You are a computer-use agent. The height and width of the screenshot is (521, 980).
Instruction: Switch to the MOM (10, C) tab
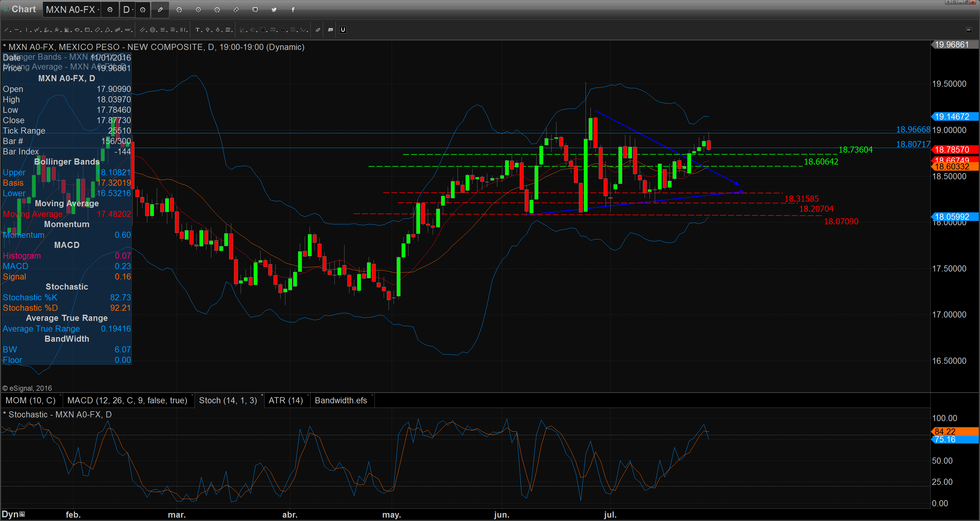pyautogui.click(x=30, y=400)
